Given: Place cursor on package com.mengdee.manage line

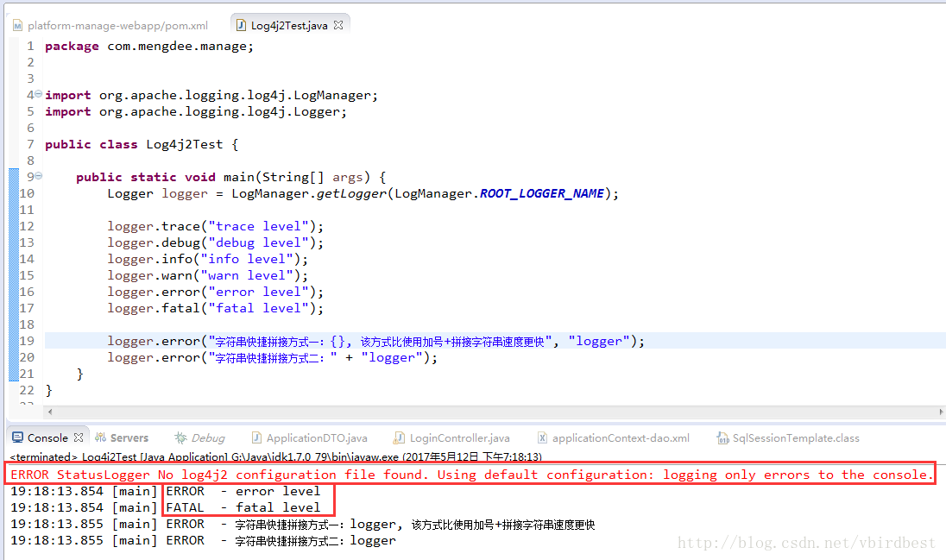Looking at the screenshot, I should pyautogui.click(x=149, y=47).
